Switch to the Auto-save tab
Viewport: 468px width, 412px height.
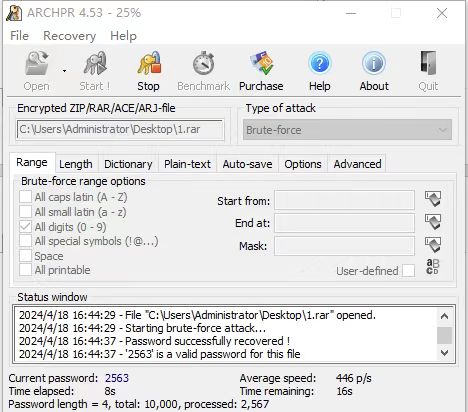point(247,164)
